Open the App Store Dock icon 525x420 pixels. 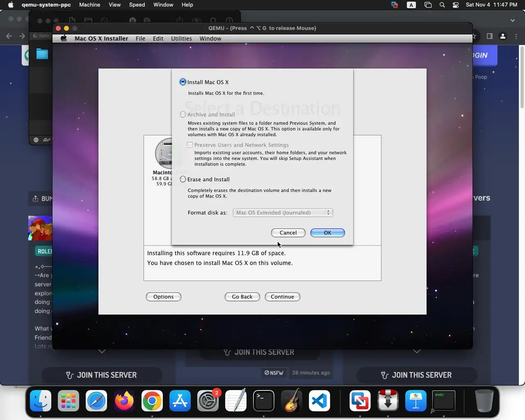tap(180, 401)
